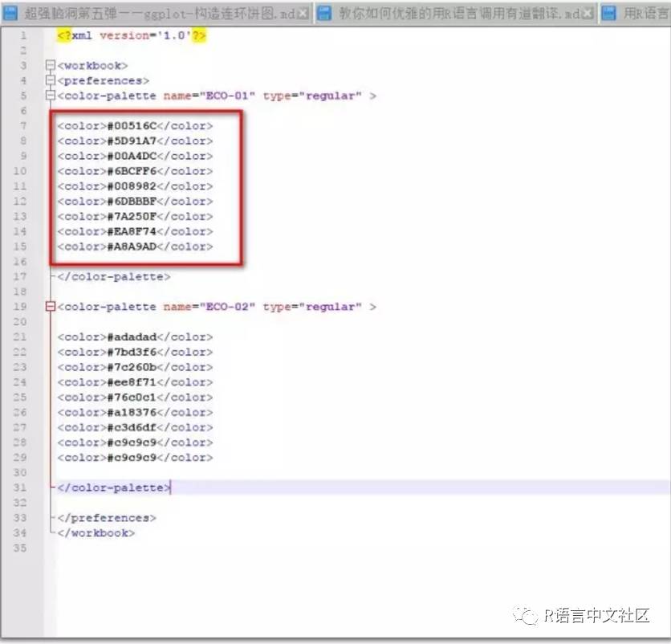Click the color #6BCFF6 line
This screenshot has width=671, height=644.
tap(135, 171)
